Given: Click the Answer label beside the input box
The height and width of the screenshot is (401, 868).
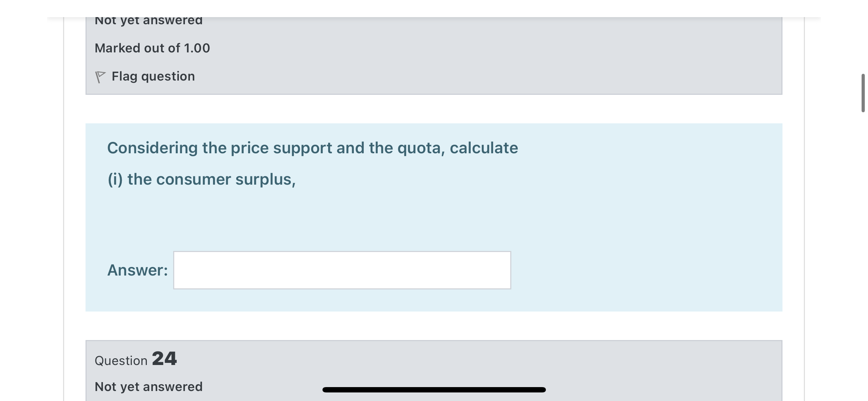Looking at the screenshot, I should coord(136,270).
